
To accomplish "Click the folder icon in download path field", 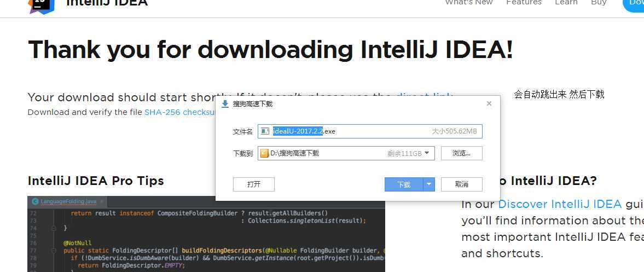I will (265, 153).
